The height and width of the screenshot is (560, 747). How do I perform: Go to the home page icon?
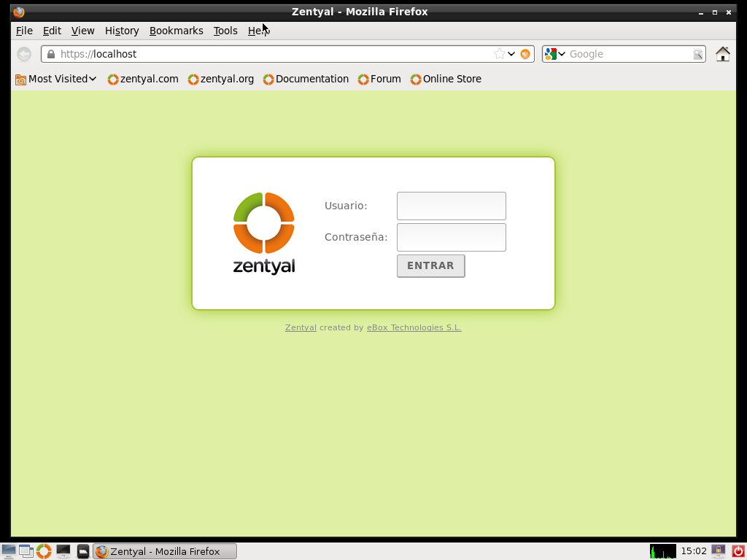pos(723,54)
